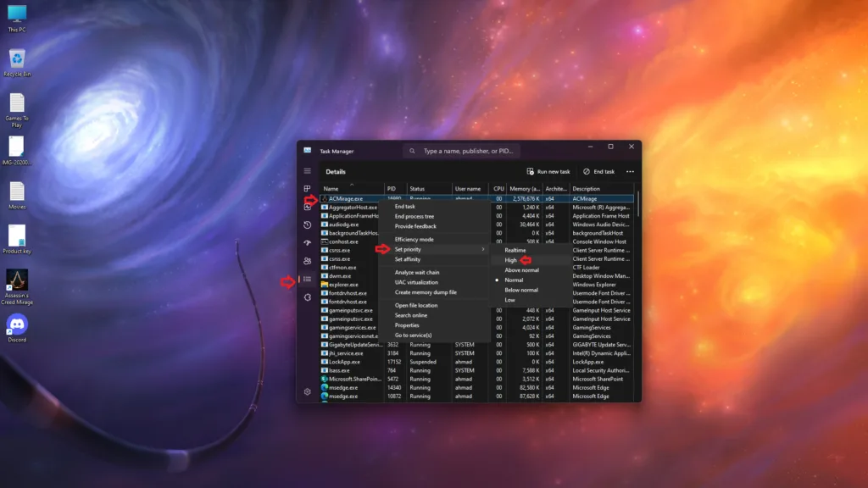Choose Set affinity from context menu

[x=435, y=259]
